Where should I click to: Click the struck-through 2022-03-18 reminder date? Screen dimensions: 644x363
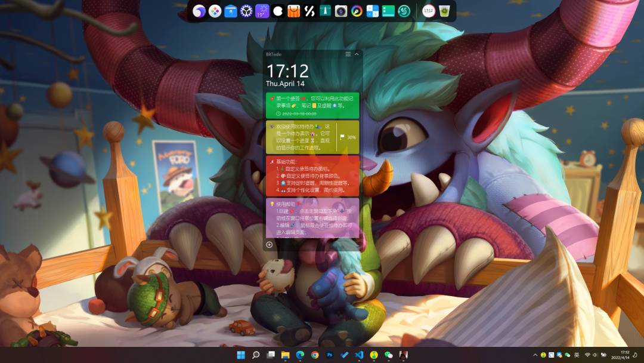tap(299, 113)
